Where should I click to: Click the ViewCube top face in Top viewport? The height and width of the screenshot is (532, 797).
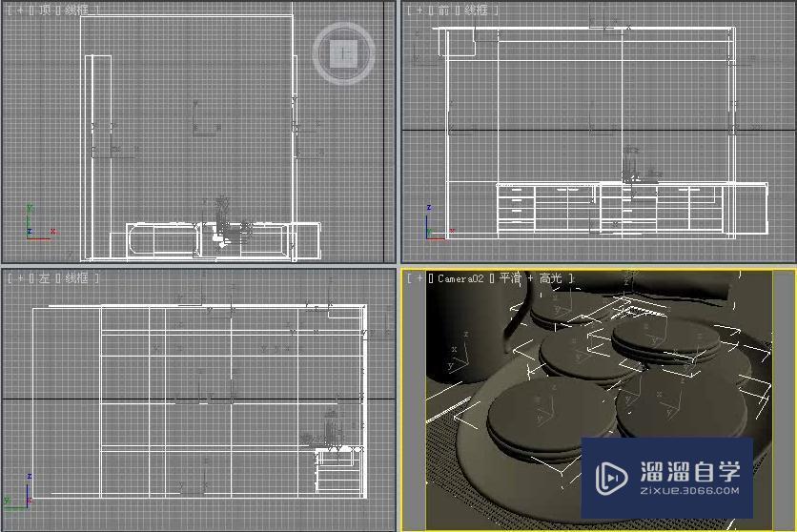(x=344, y=52)
